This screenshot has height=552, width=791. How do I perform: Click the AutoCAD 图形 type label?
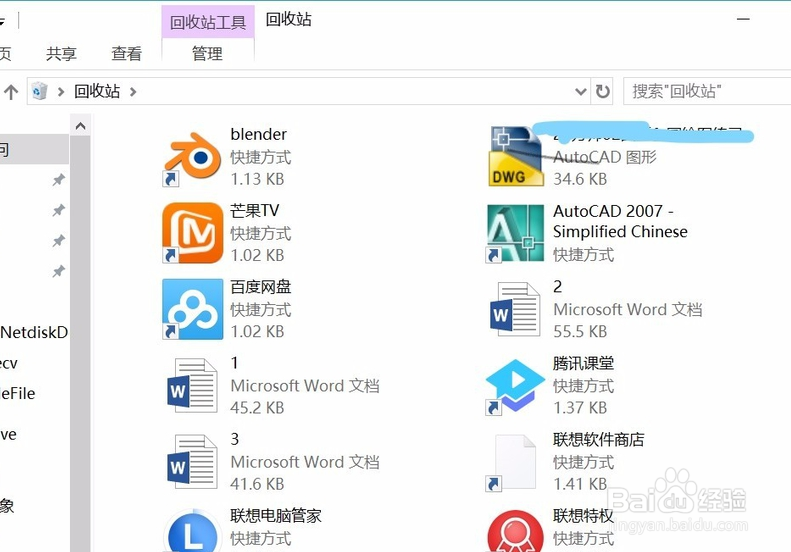tap(605, 157)
